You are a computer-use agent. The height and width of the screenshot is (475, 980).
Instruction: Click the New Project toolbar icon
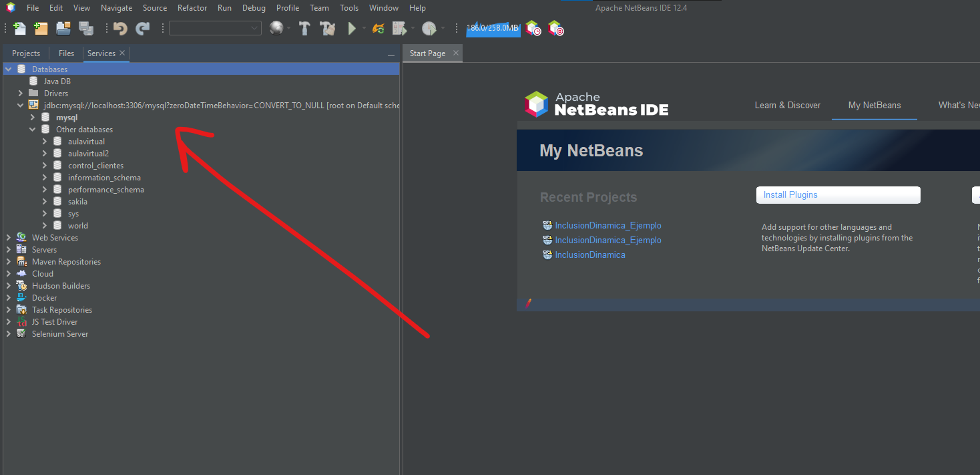coord(41,28)
